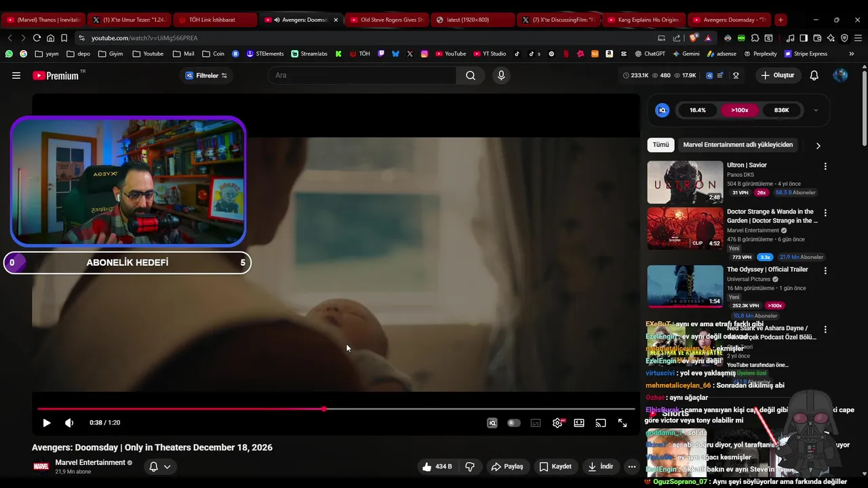The width and height of the screenshot is (868, 488).
Task: Open a new browser tab
Action: tap(781, 20)
